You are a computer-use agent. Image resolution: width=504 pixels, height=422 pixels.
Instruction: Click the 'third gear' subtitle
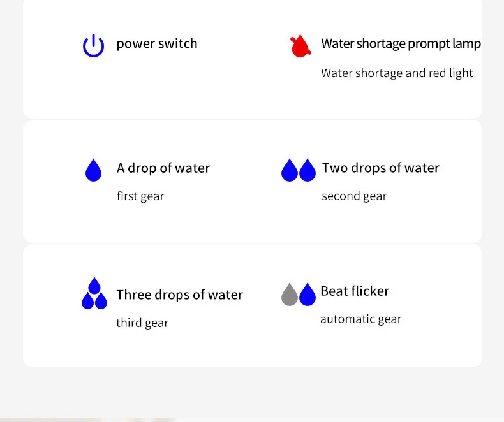(x=142, y=323)
